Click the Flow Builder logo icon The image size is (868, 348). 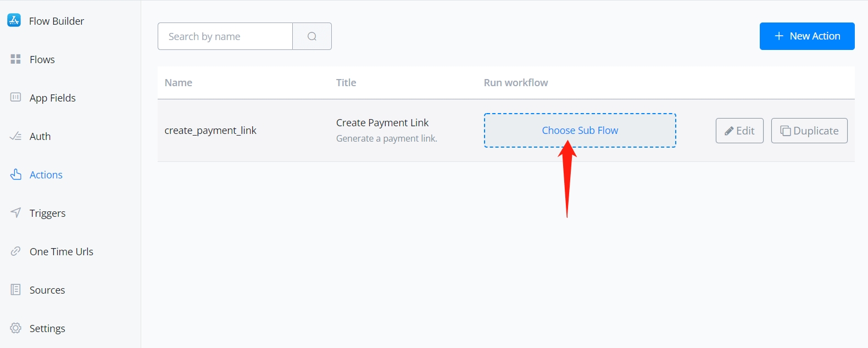pyautogui.click(x=14, y=21)
